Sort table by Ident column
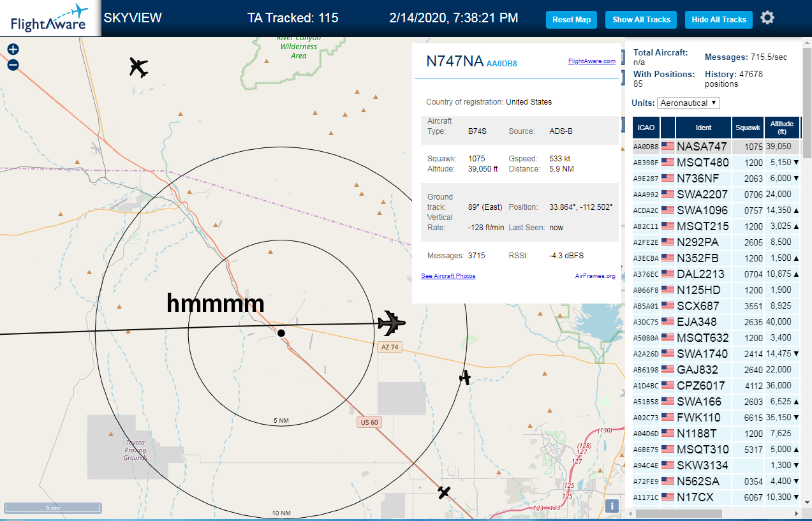 704,128
